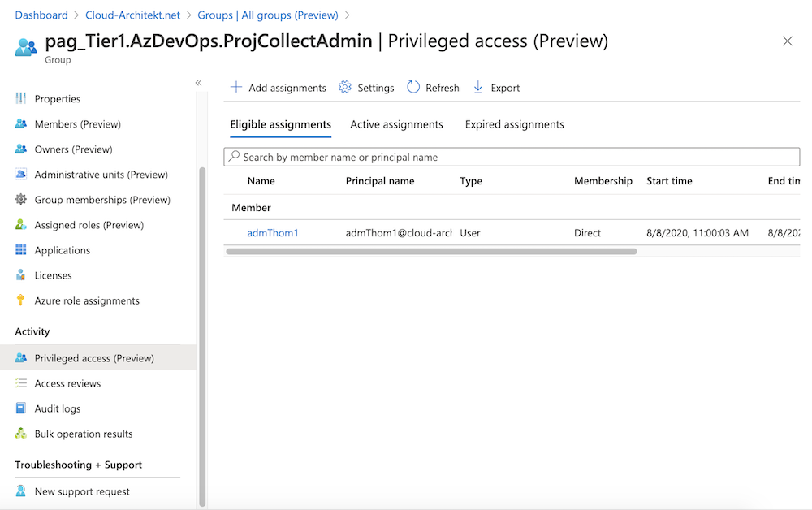This screenshot has width=812, height=510.
Task: Open New support request
Action: [82, 491]
